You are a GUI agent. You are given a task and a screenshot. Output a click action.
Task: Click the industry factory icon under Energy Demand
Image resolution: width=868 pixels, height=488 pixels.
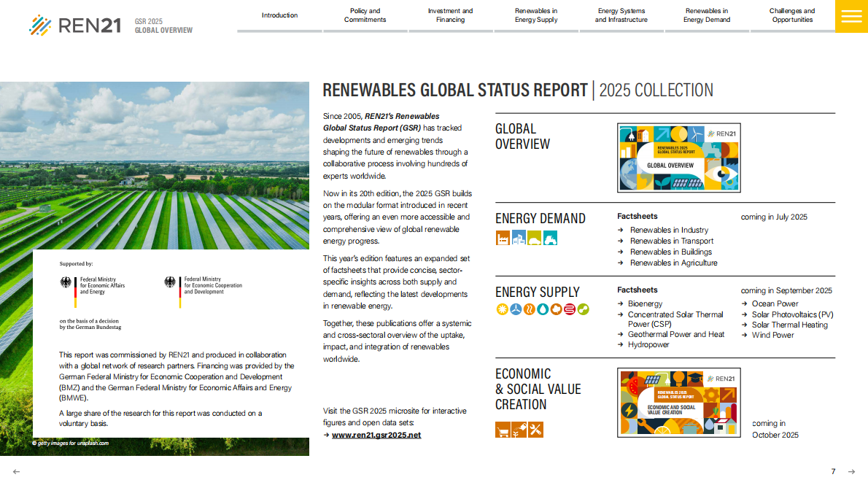tap(503, 238)
